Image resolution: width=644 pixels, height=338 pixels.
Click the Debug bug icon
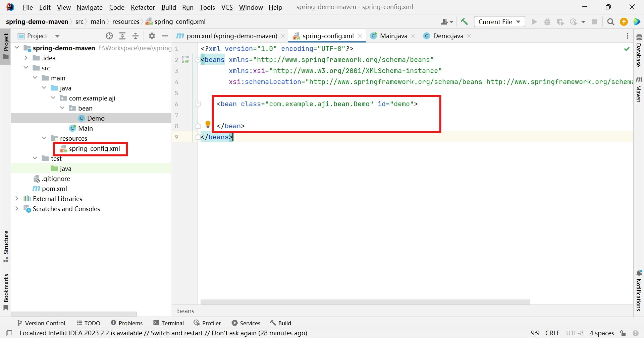[x=547, y=22]
